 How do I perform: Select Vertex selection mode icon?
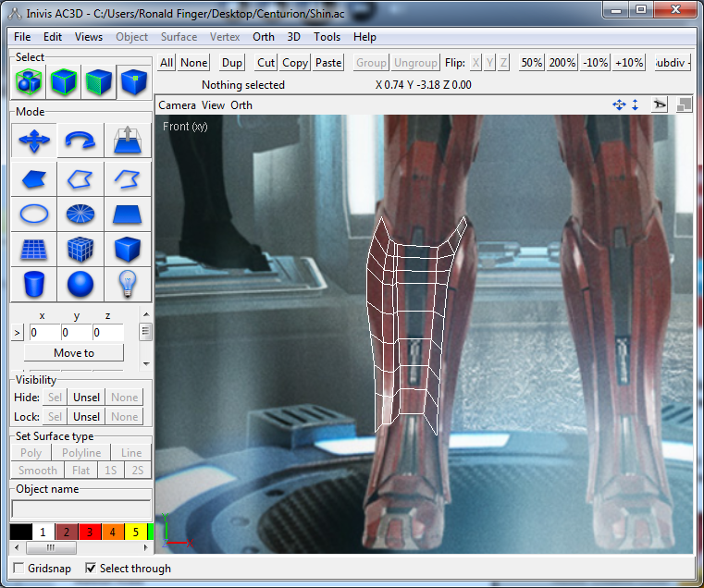point(133,82)
